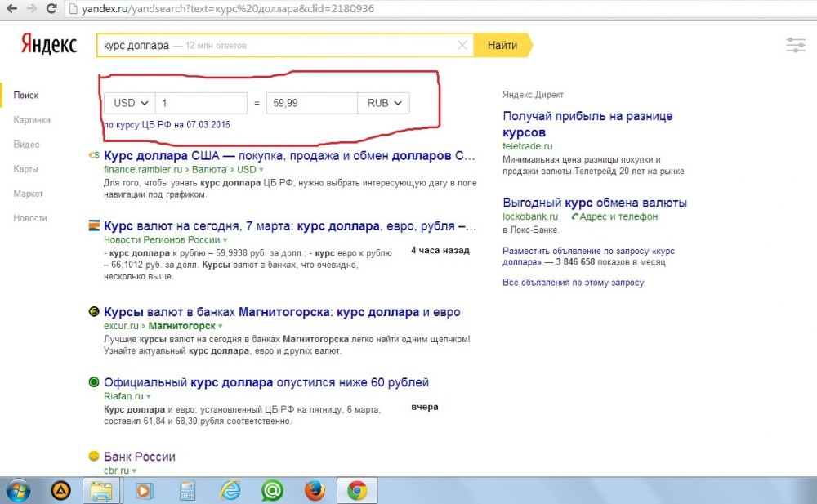Select the Поиск tab
The height and width of the screenshot is (504, 817).
[26, 95]
